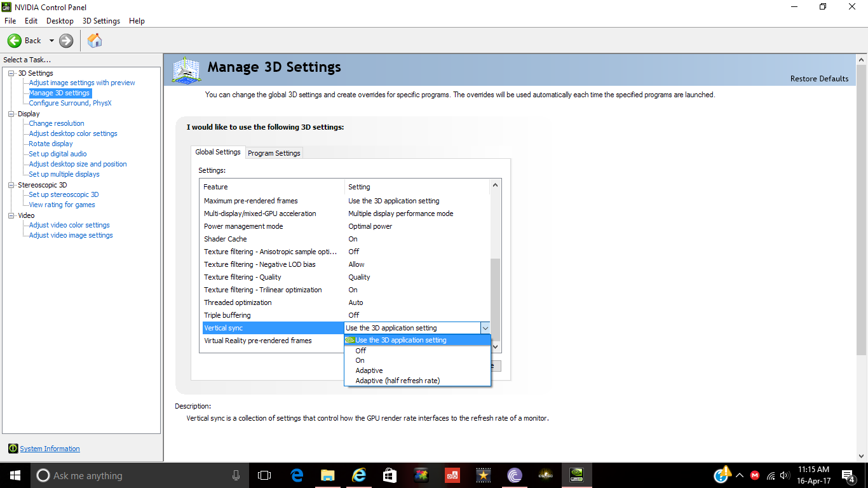Click the Forward arrow toolbar icon
The image size is (868, 488).
click(66, 41)
